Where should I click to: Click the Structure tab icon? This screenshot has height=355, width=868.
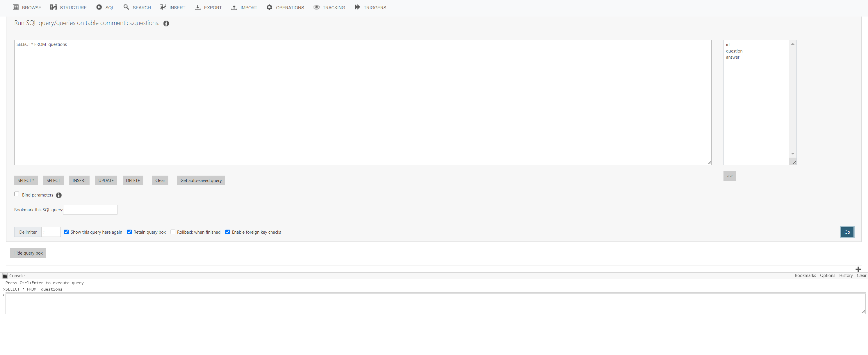click(53, 8)
